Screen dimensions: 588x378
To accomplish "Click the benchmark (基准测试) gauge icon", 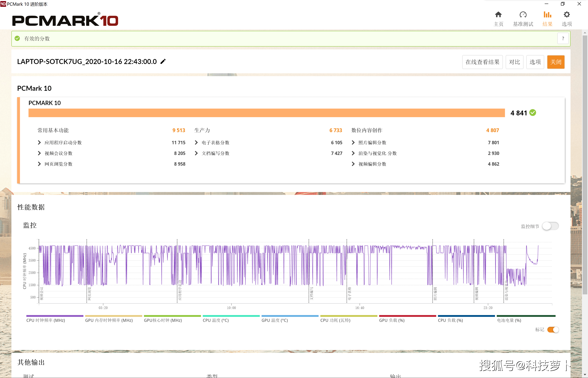I will [523, 15].
